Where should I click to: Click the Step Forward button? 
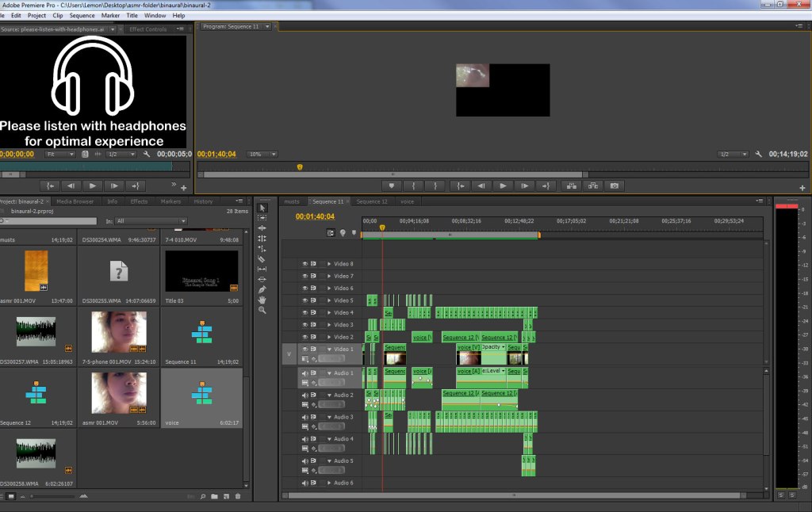[525, 185]
